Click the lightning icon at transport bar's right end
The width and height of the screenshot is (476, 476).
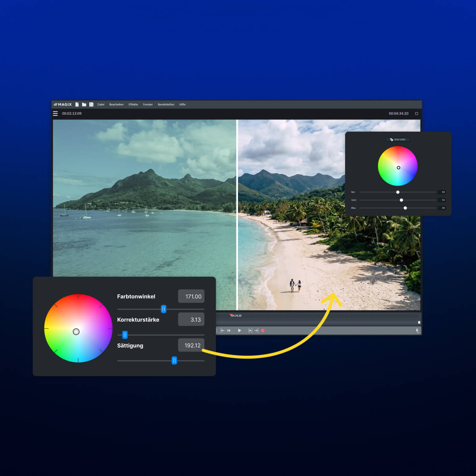pos(417,330)
